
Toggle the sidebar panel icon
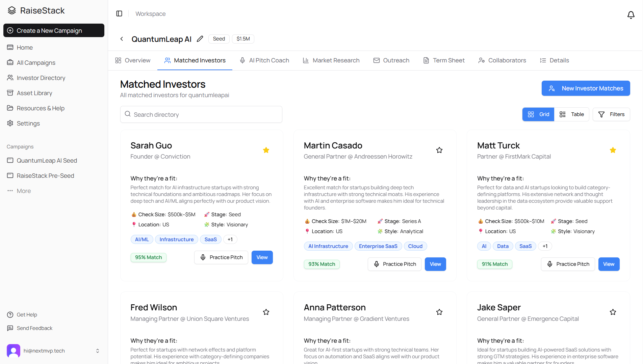(119, 13)
